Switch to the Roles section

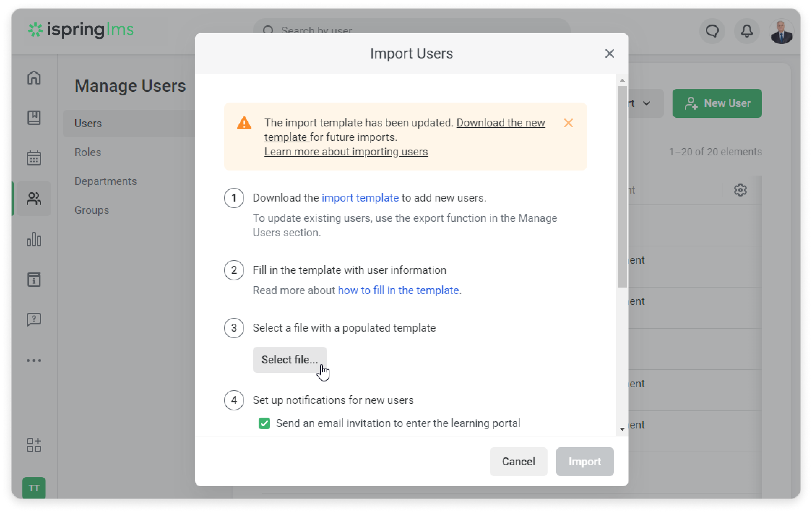point(88,152)
